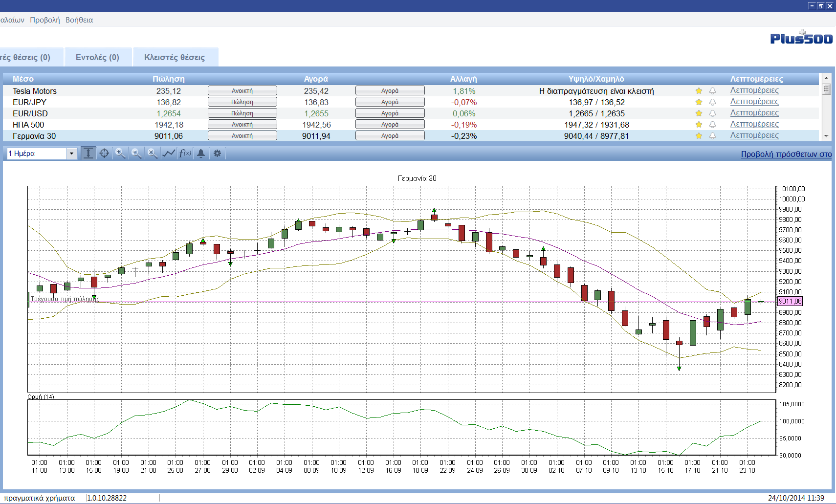Screen dimensions: 836x504
Task: Click instrument list scrollbar down arrow
Action: pos(826,136)
